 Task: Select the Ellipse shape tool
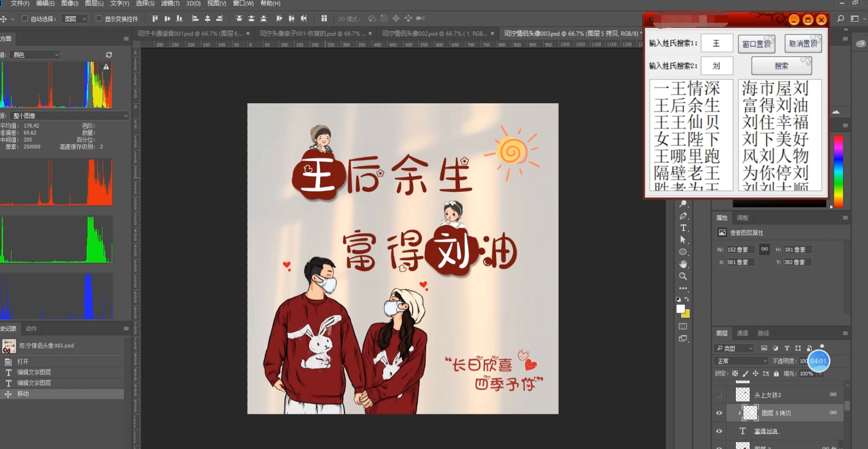click(683, 252)
